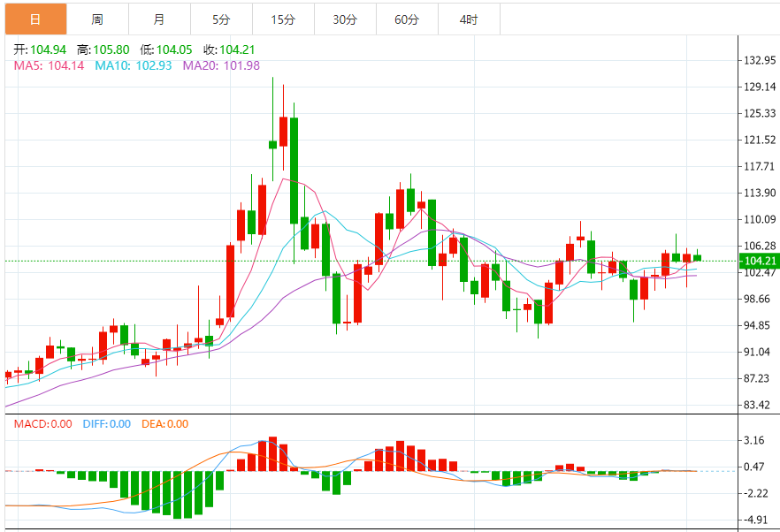Click the -4.91 MACD axis label
780x532 pixels.
[x=754, y=520]
